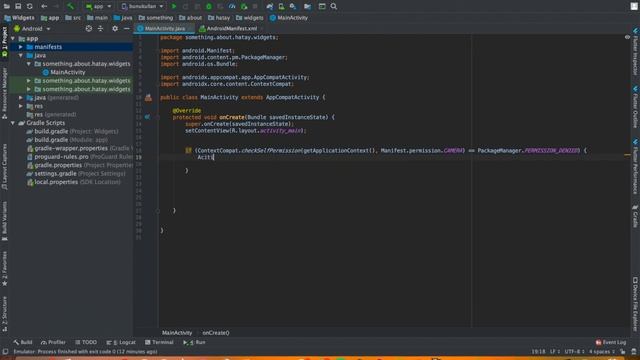Select build.gradle (Project: Widgets)
This screenshot has height=360, width=640.
pos(72,131)
